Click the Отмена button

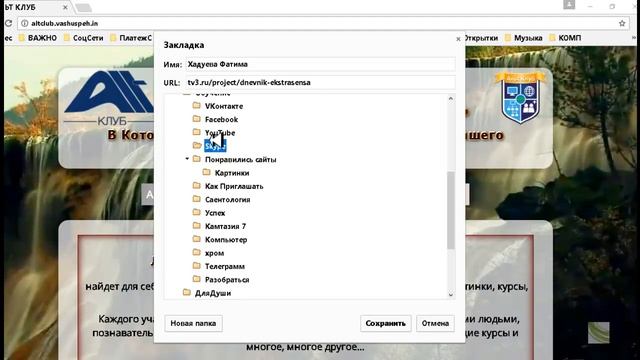435,323
